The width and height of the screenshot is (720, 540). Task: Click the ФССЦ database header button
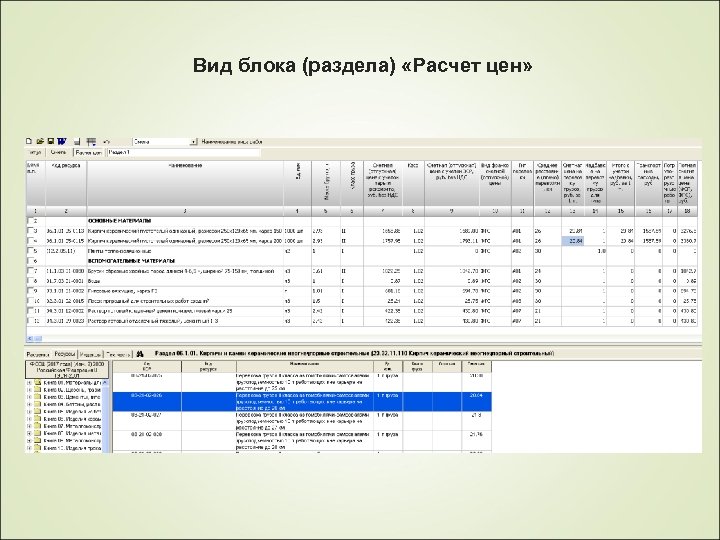click(67, 369)
